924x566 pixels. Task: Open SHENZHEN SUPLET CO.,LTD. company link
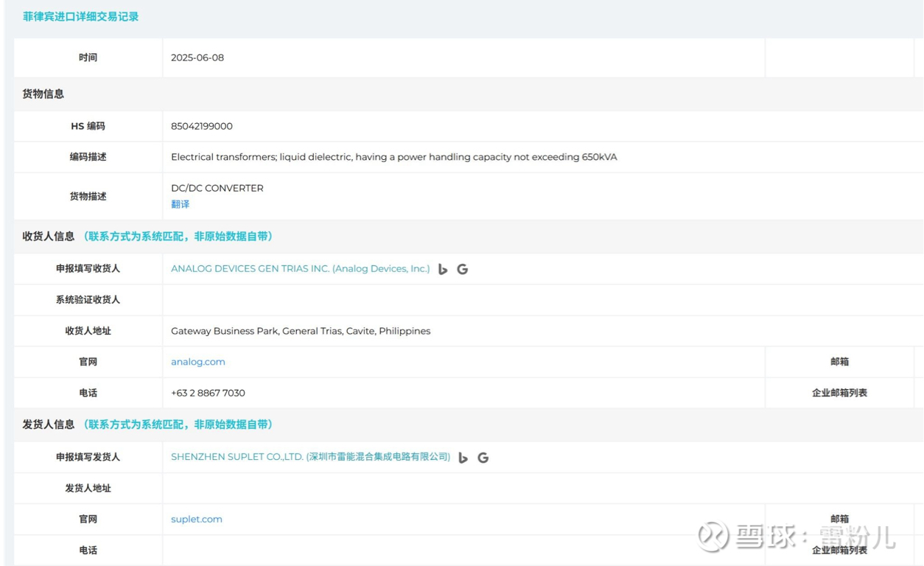[311, 457]
